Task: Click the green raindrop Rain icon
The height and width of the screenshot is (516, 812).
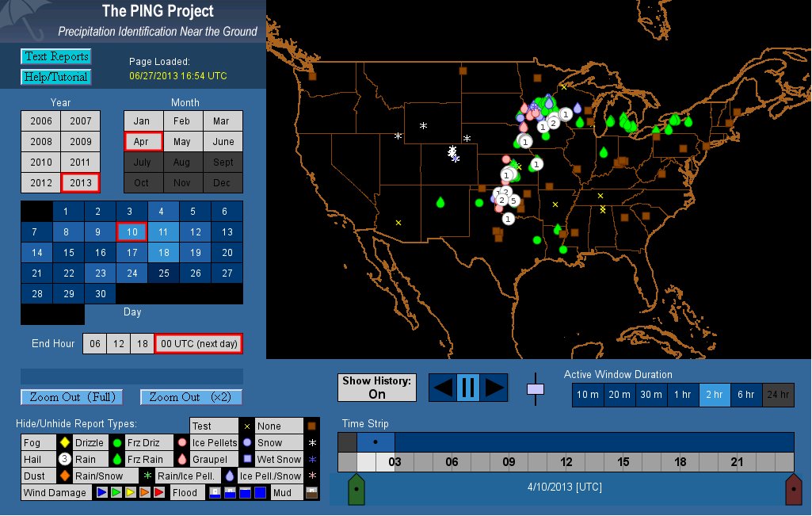Action: pos(116,459)
